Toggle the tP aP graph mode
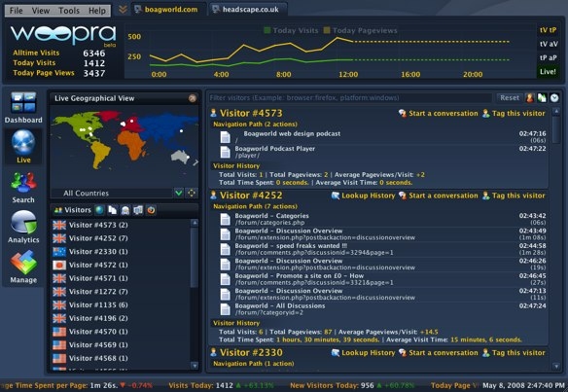The height and width of the screenshot is (392, 568). pos(549,58)
